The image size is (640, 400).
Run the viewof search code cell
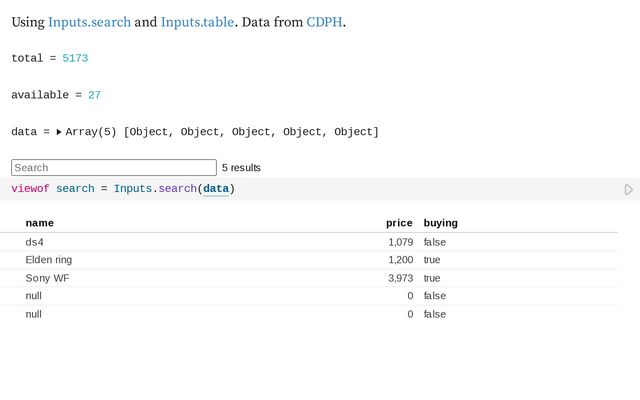[628, 189]
